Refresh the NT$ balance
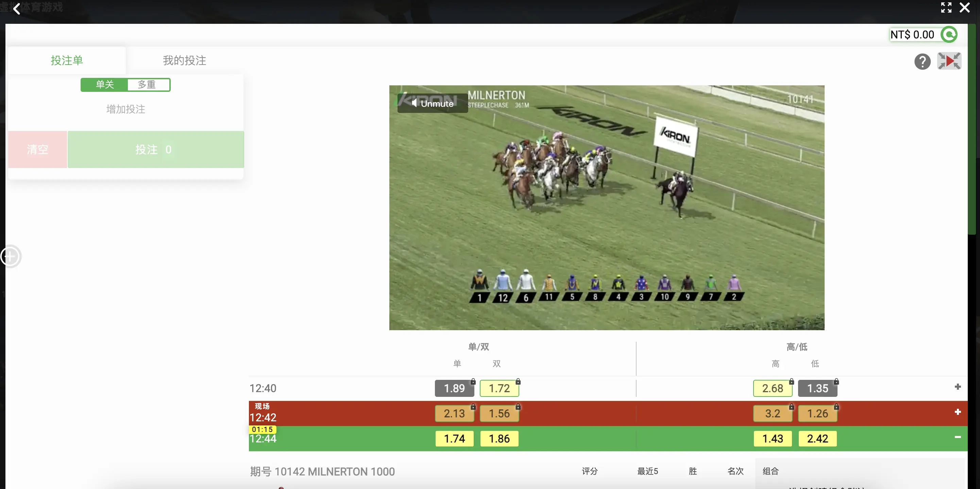980x489 pixels. [949, 35]
